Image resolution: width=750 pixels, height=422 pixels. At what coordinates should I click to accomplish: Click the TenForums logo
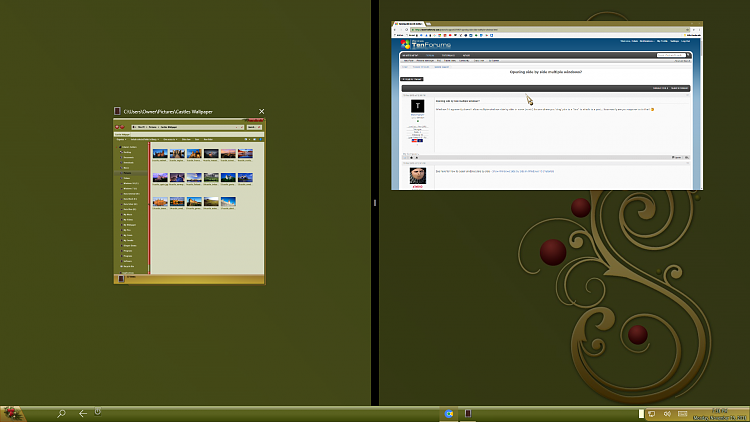click(x=426, y=44)
